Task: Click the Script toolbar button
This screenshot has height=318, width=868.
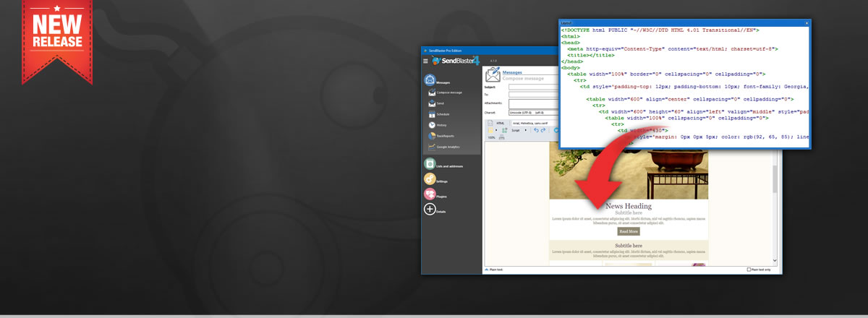Action: [516, 130]
